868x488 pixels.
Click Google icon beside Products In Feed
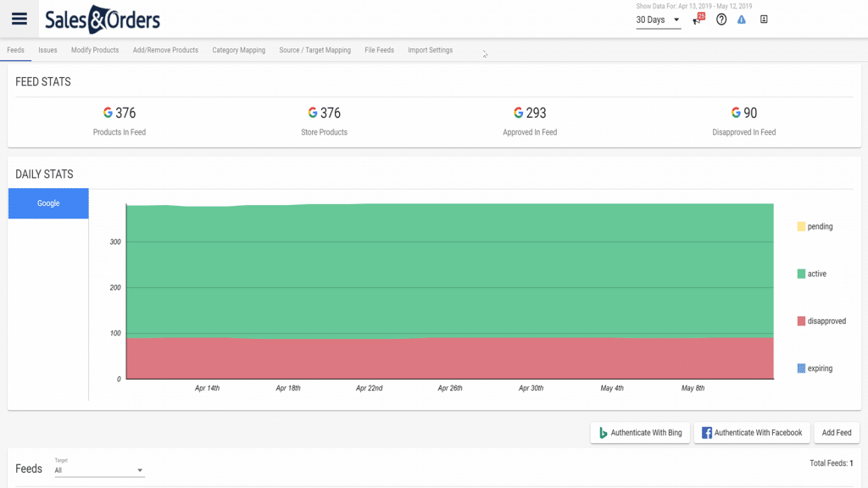pyautogui.click(x=108, y=113)
